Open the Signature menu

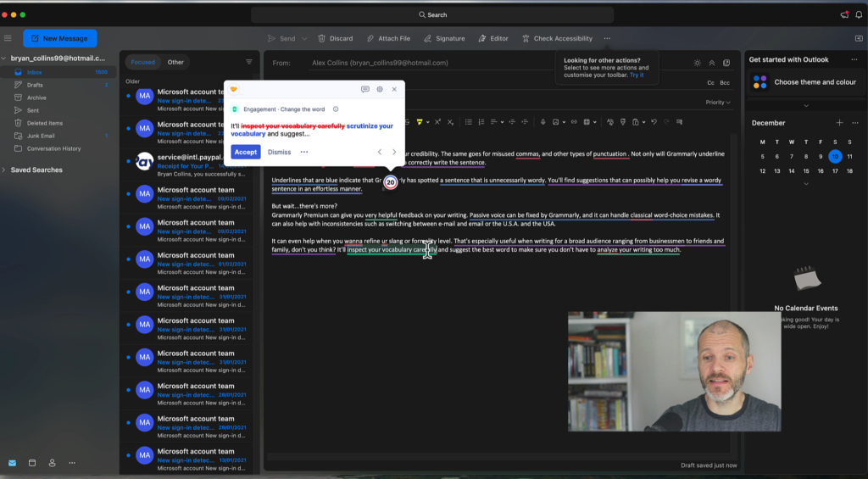click(x=444, y=38)
